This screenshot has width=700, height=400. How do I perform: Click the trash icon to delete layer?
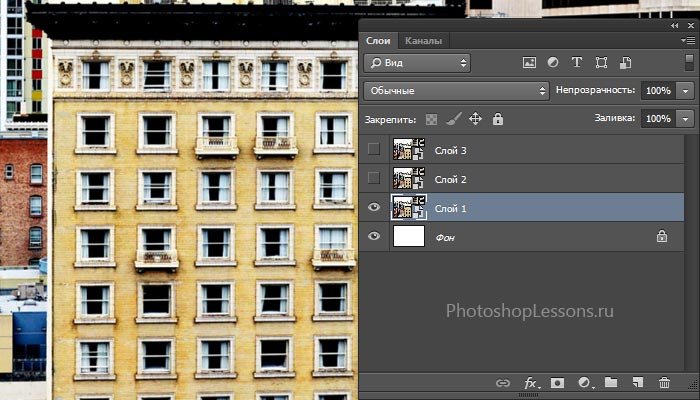coord(664,383)
